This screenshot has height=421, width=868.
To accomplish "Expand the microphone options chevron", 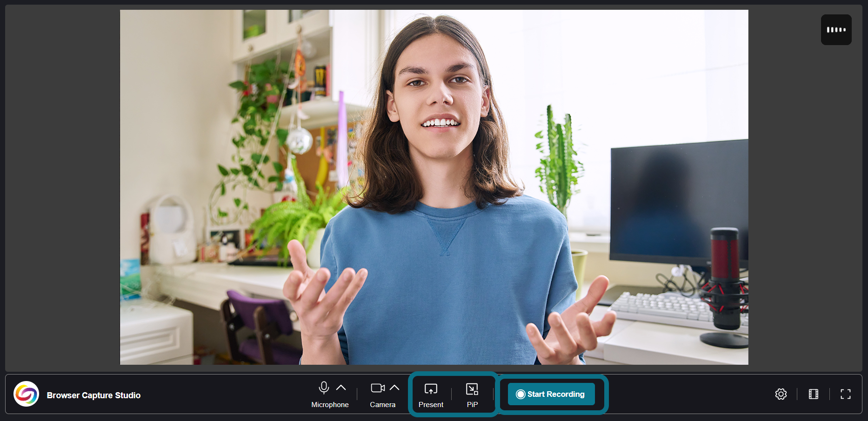I will coord(341,388).
